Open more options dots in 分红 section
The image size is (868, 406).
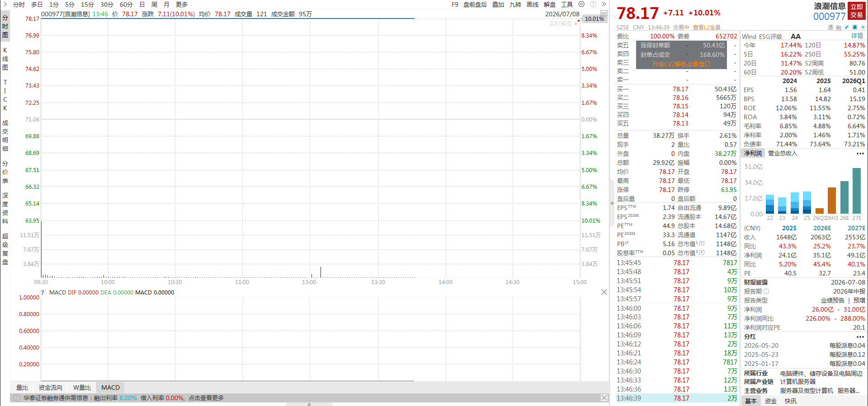[860, 337]
